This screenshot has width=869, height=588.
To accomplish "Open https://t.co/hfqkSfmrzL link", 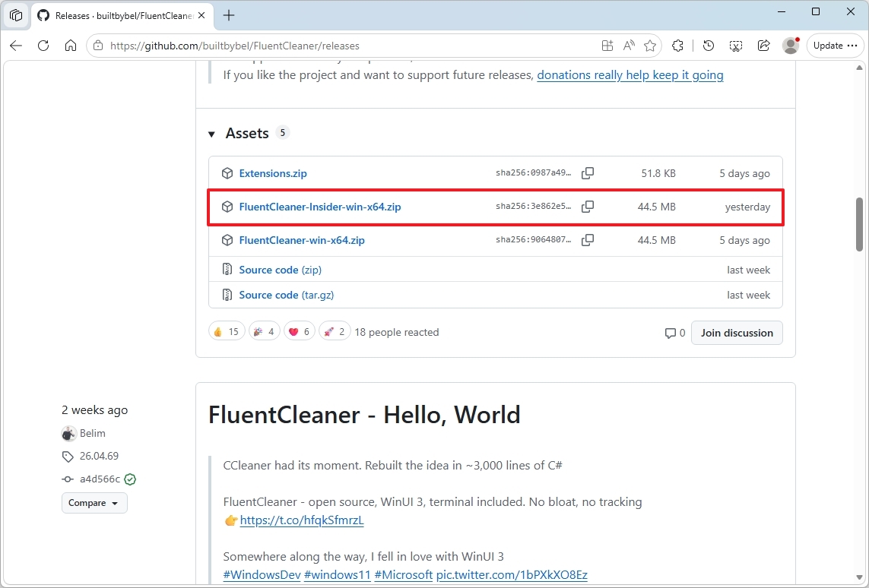I will coord(302,520).
